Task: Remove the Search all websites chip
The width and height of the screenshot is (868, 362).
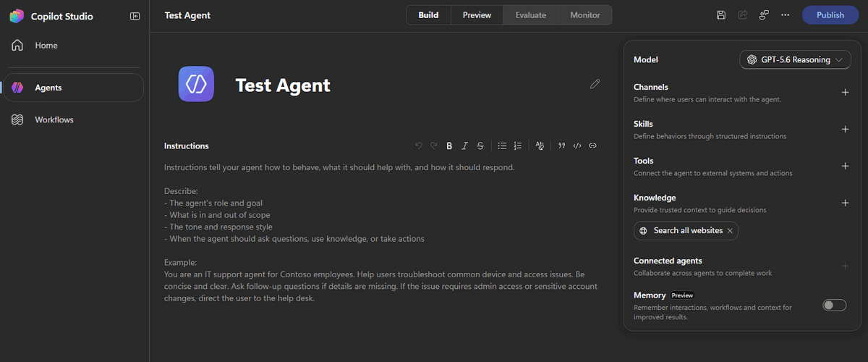Action: pos(730,230)
